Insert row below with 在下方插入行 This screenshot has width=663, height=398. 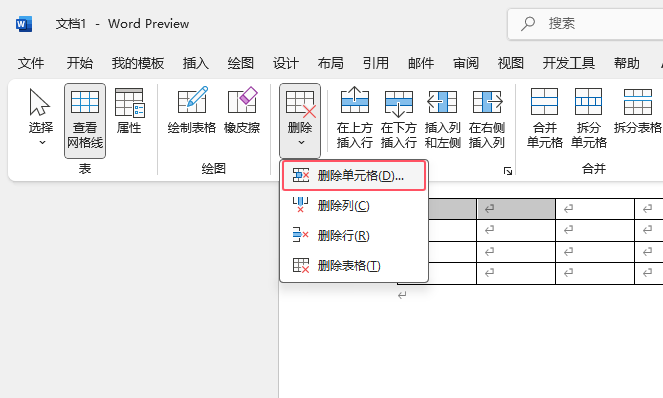pyautogui.click(x=399, y=118)
